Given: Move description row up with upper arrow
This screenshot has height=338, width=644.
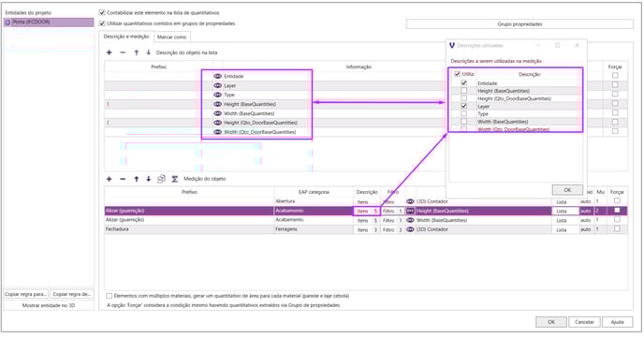Looking at the screenshot, I should [137, 52].
